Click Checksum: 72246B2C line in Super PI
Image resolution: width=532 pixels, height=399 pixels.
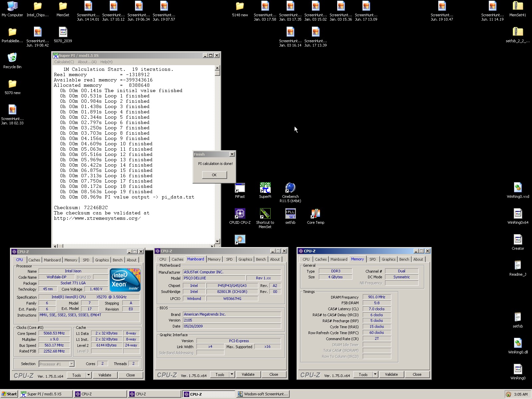click(81, 208)
